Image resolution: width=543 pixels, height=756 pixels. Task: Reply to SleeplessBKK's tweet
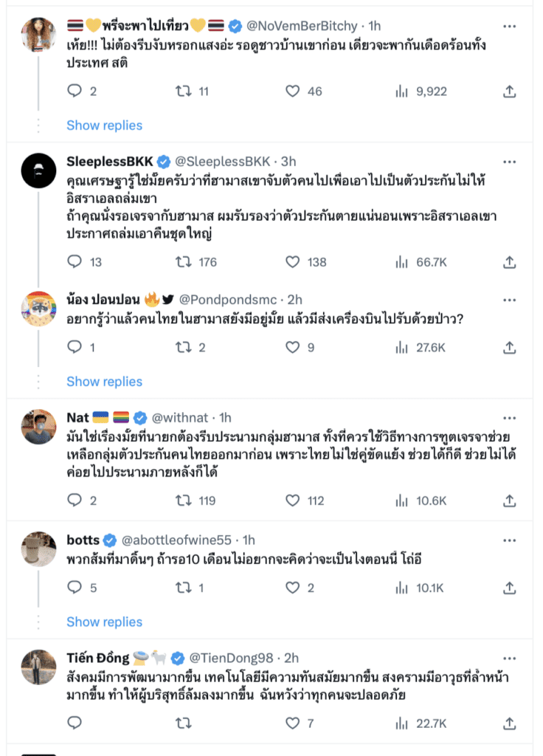[75, 261]
